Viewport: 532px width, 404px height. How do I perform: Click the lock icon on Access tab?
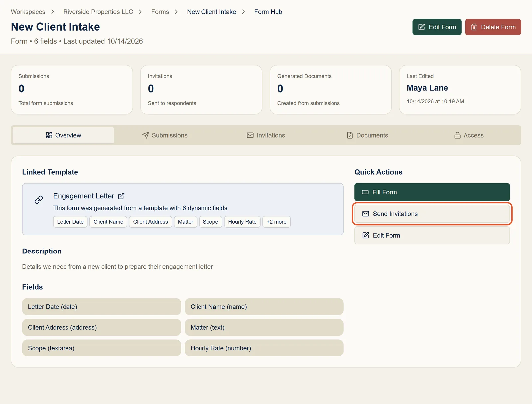click(457, 135)
